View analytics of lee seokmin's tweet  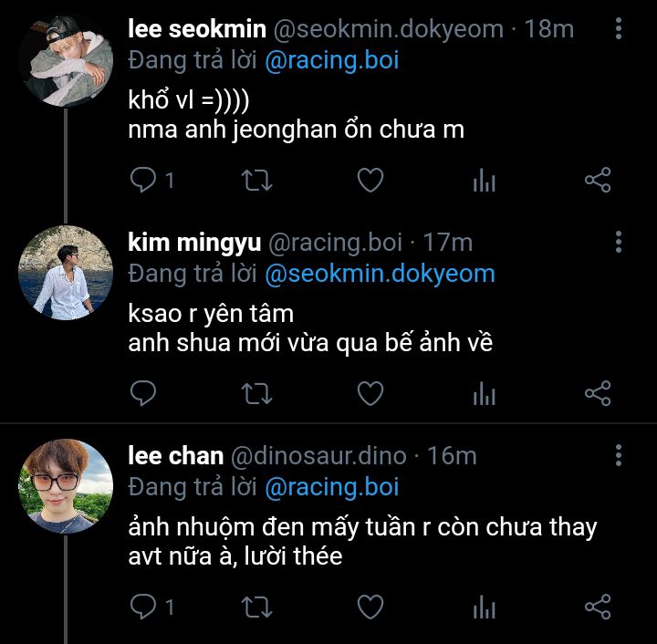[484, 181]
